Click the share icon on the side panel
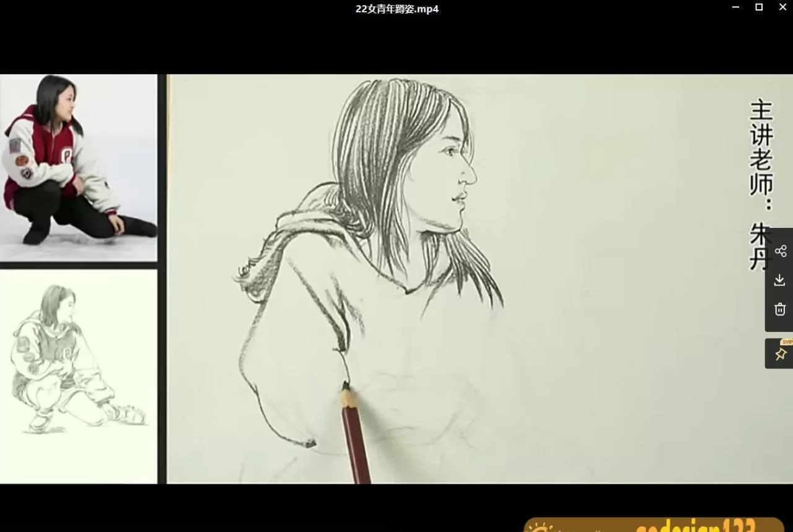The width and height of the screenshot is (793, 532). coord(780,251)
